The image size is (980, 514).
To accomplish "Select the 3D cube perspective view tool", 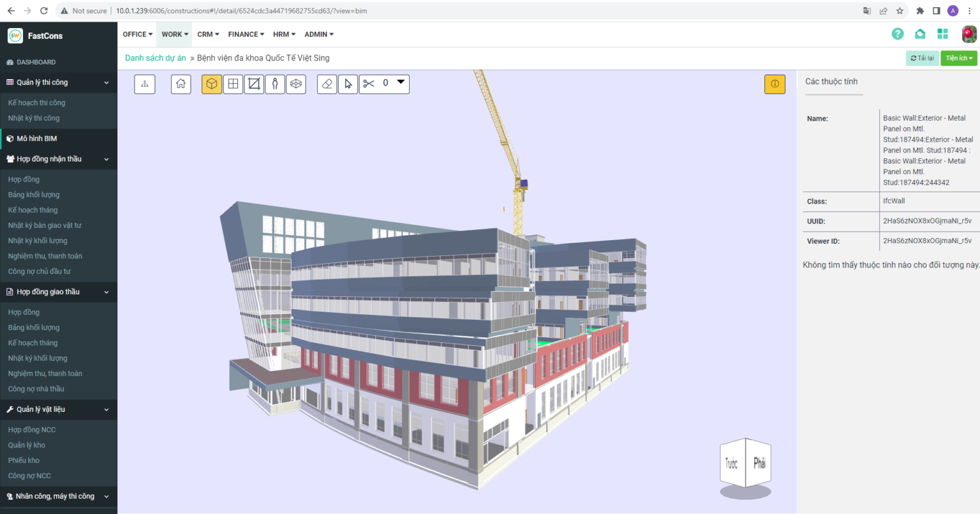I will [x=211, y=84].
